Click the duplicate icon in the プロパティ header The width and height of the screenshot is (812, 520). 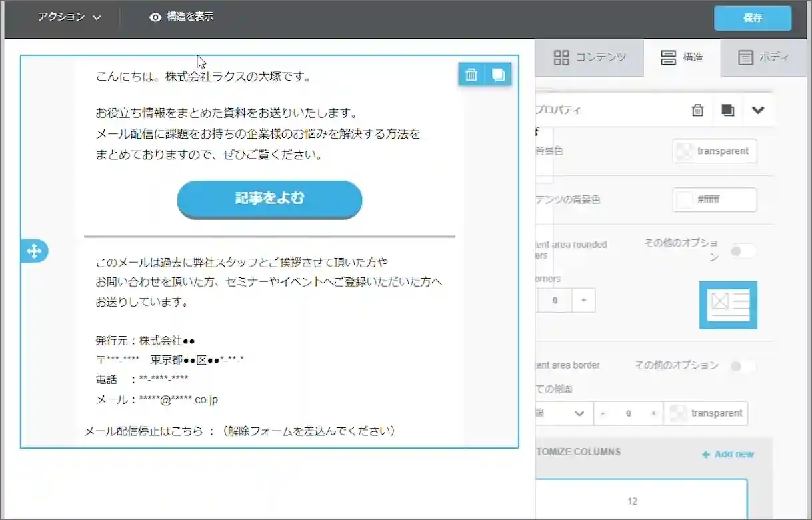727,110
